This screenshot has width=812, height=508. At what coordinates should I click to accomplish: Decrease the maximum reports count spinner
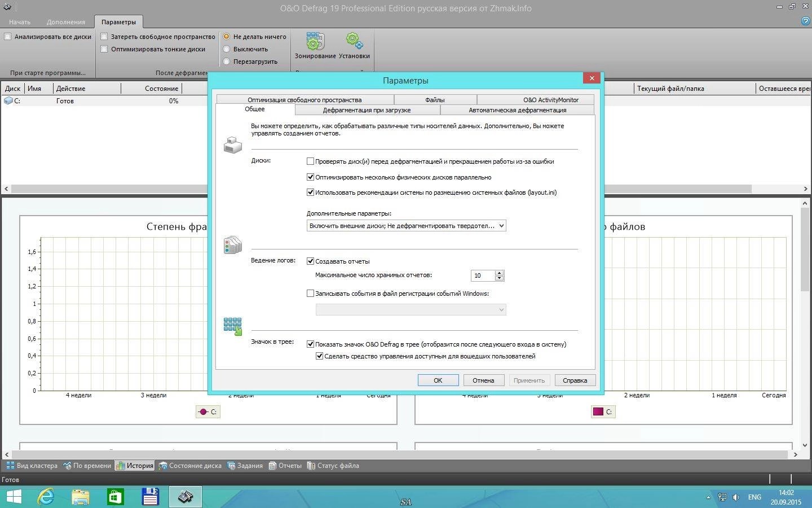tap(499, 278)
